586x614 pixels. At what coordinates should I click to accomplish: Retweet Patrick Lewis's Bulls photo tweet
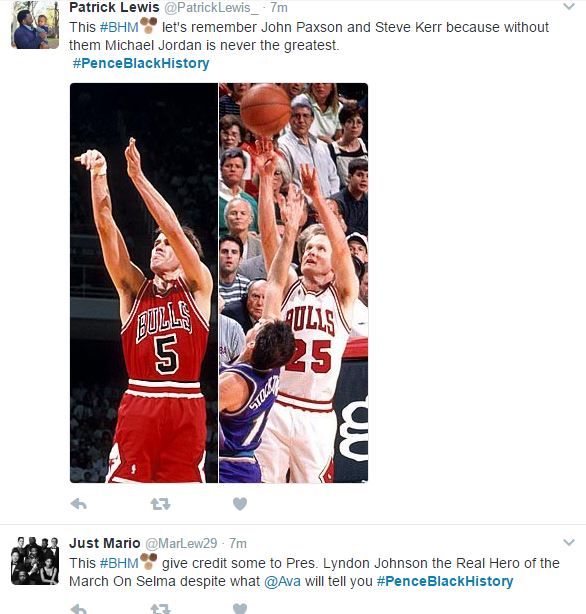(161, 504)
